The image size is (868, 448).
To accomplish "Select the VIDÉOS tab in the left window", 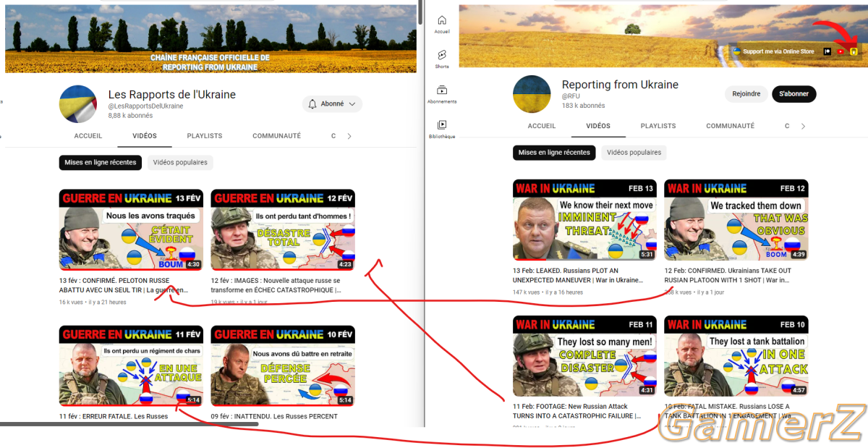I will tap(145, 136).
